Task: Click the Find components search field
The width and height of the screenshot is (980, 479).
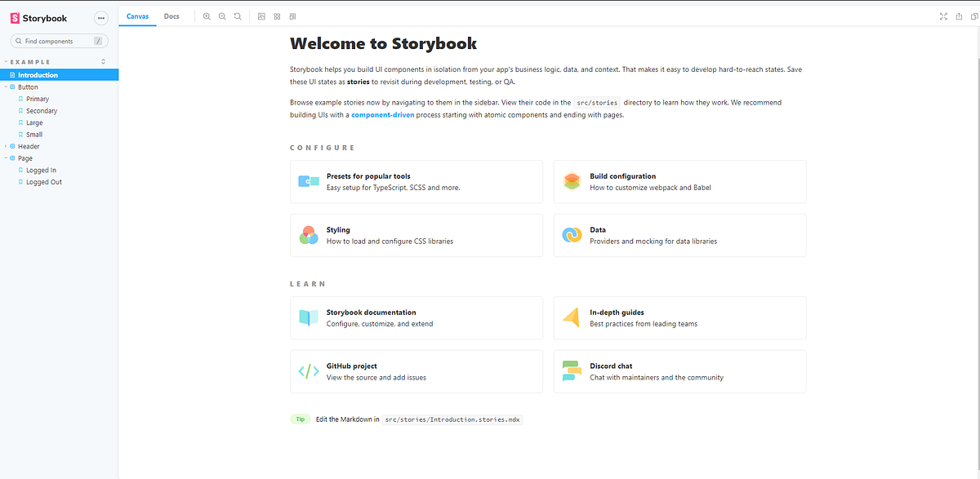Action: pos(57,40)
